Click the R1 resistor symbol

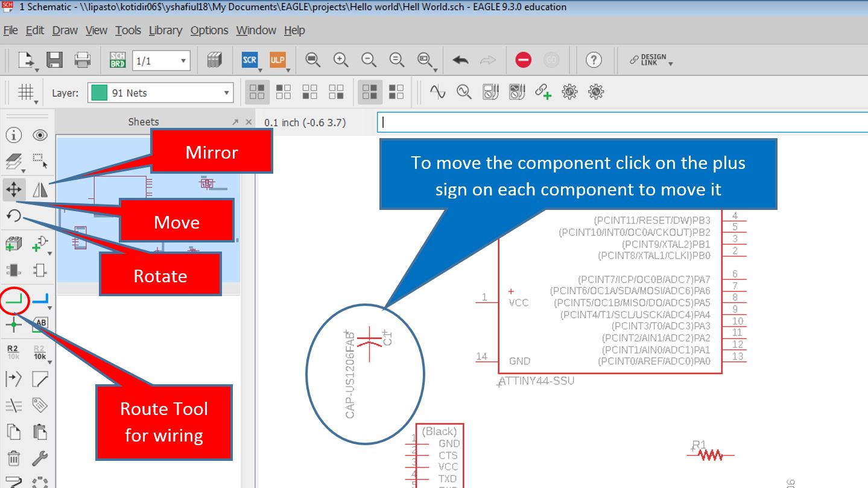coord(710,454)
